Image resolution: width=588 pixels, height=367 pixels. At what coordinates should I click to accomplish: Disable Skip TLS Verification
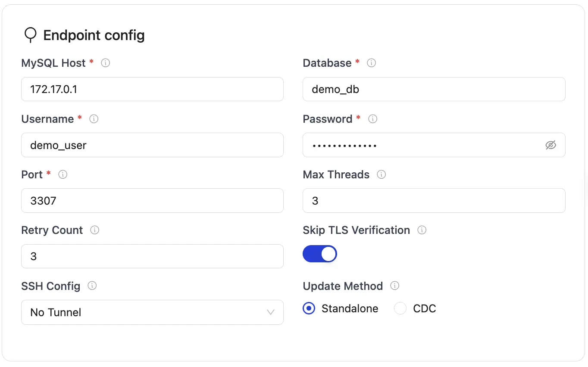click(x=320, y=254)
